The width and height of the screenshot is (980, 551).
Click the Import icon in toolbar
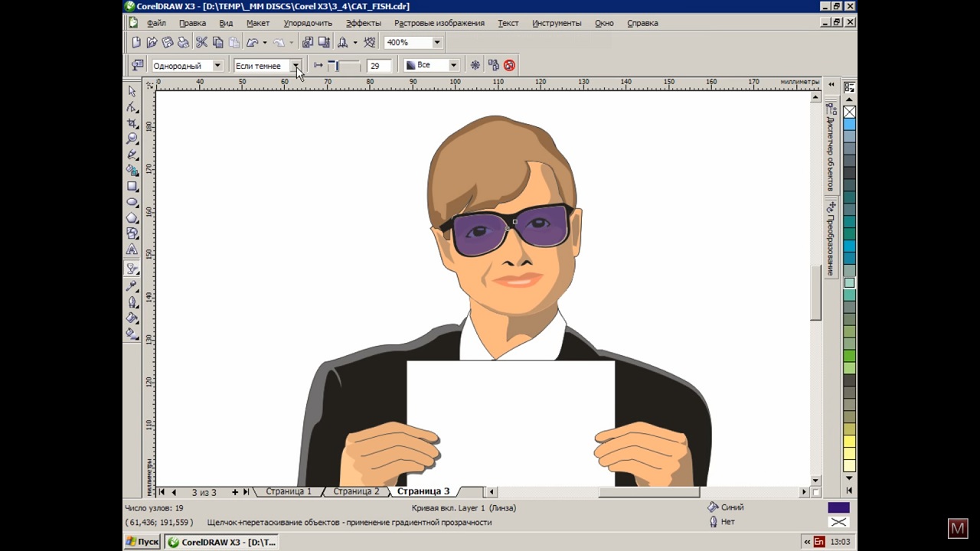[307, 43]
